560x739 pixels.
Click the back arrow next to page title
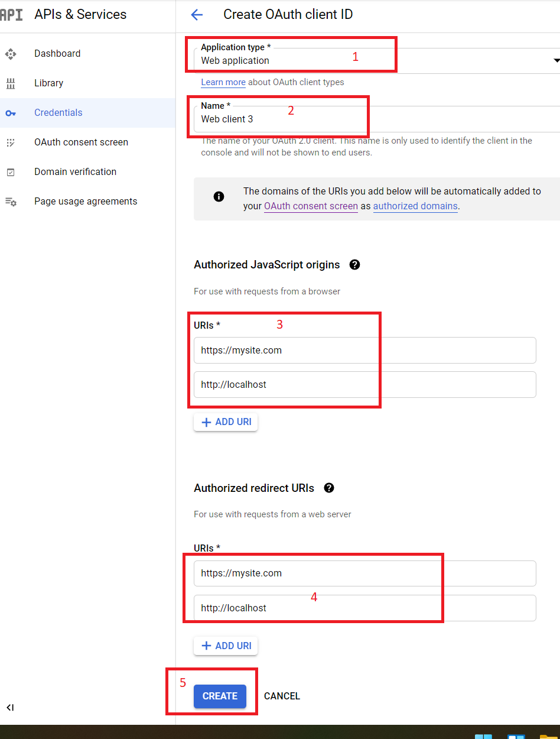197,14
